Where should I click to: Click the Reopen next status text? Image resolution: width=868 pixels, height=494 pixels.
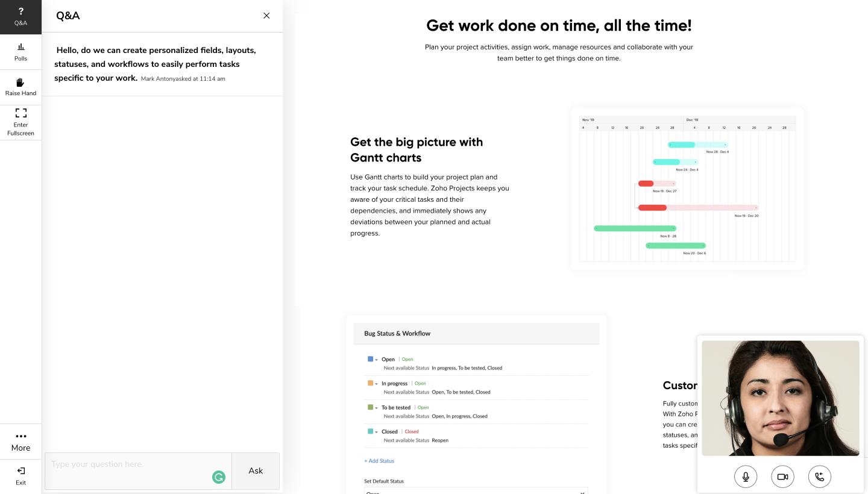click(440, 440)
